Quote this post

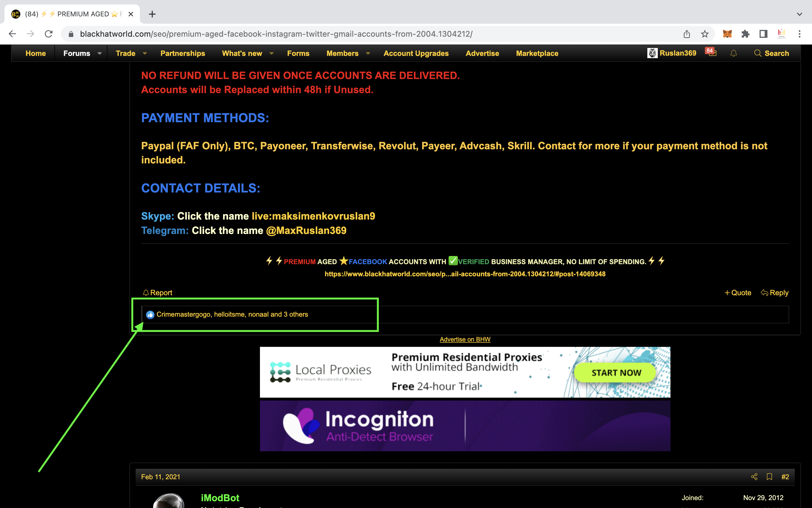point(738,293)
